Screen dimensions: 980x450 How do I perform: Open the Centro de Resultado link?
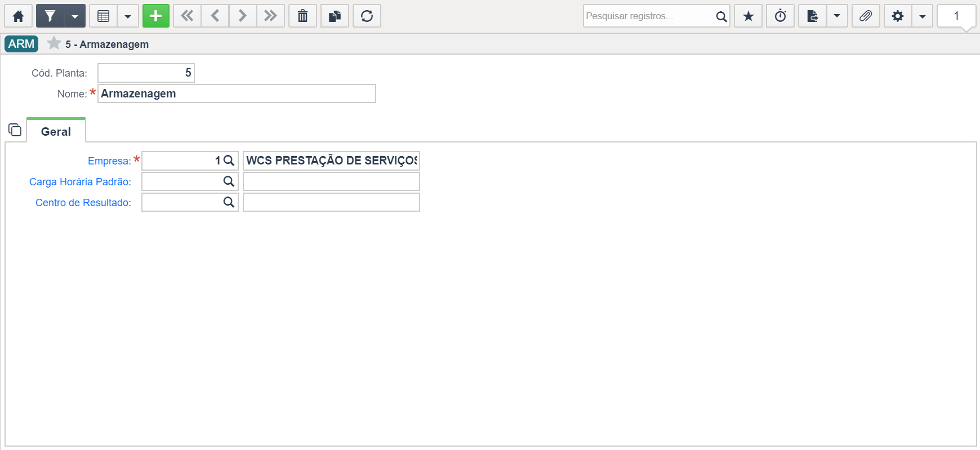(x=83, y=203)
